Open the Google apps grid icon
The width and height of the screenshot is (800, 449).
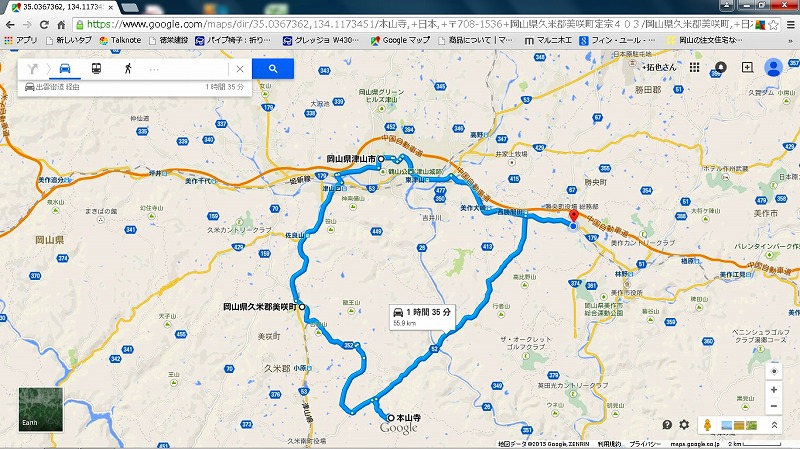[694, 67]
